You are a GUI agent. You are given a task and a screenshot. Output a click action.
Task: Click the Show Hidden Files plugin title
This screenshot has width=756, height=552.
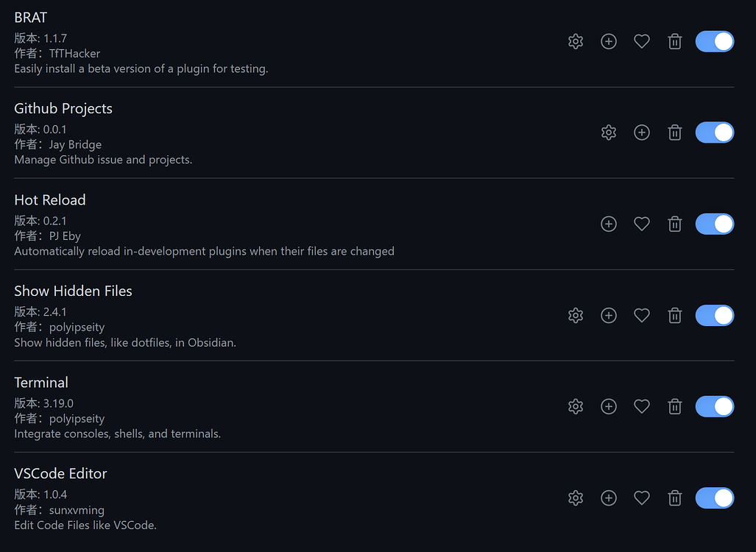point(73,291)
